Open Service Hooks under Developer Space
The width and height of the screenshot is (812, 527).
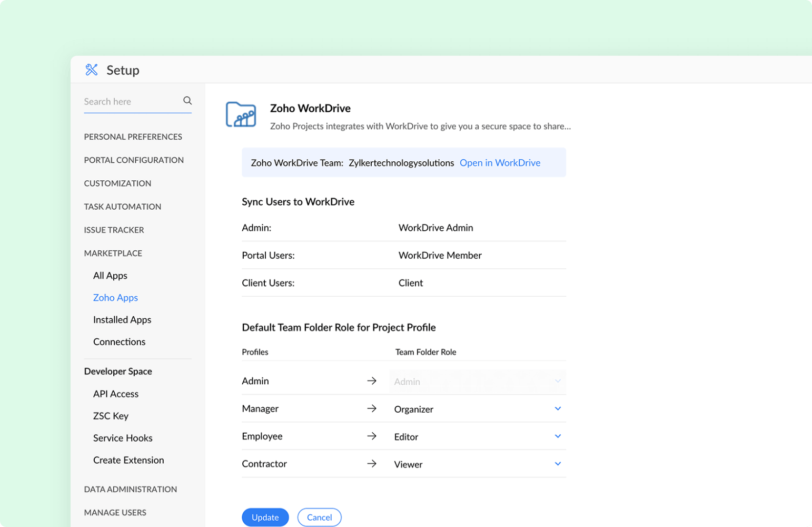[123, 438]
